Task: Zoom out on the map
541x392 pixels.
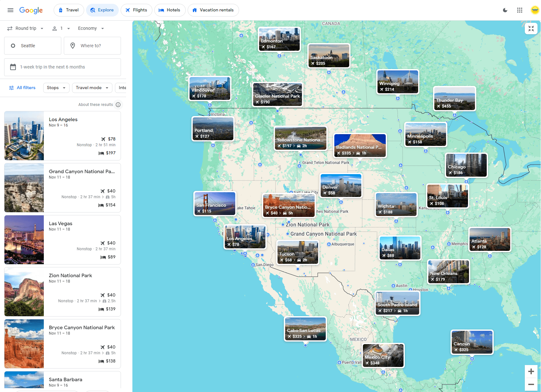Action: (531, 385)
